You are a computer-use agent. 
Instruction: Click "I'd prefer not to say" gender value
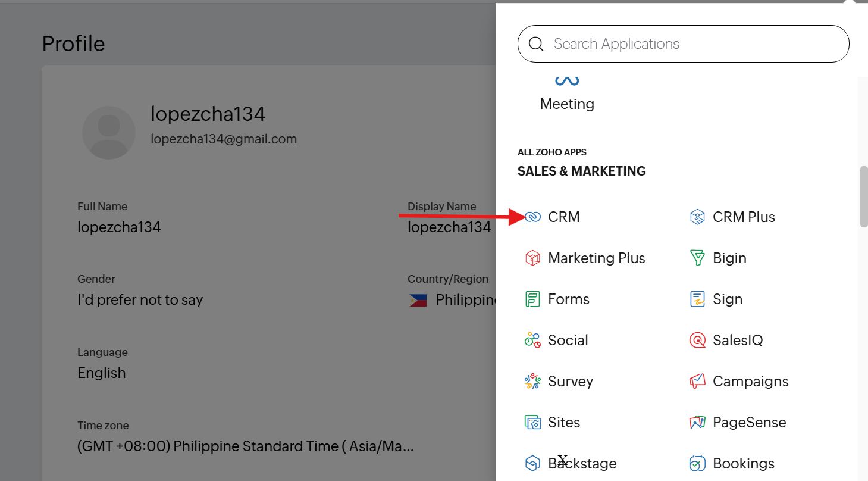pyautogui.click(x=140, y=300)
